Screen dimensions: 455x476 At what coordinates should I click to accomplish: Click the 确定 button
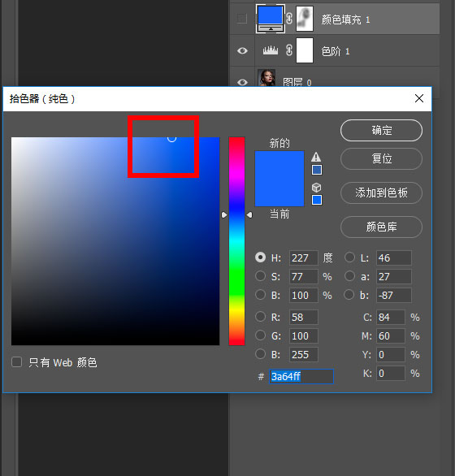pyautogui.click(x=382, y=131)
